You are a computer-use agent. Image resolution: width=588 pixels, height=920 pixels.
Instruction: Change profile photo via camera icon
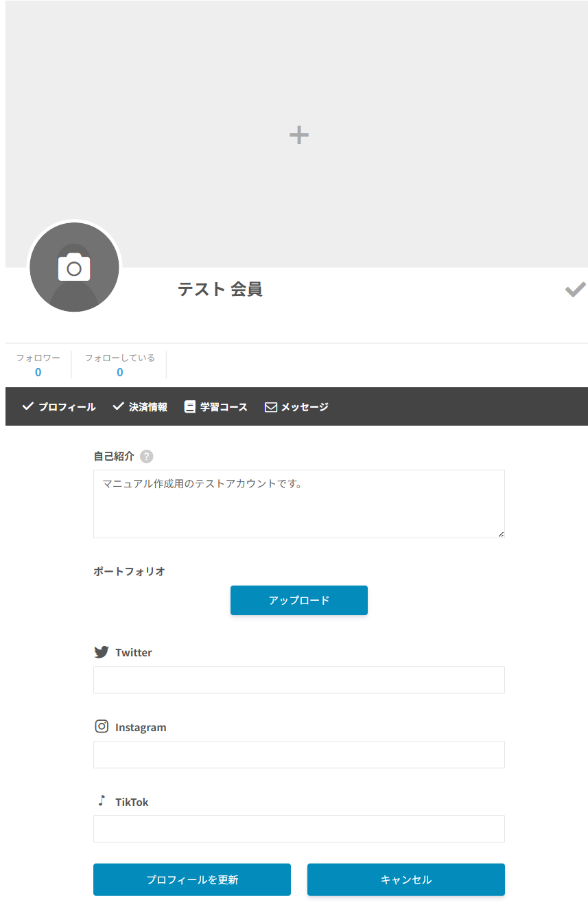(74, 267)
